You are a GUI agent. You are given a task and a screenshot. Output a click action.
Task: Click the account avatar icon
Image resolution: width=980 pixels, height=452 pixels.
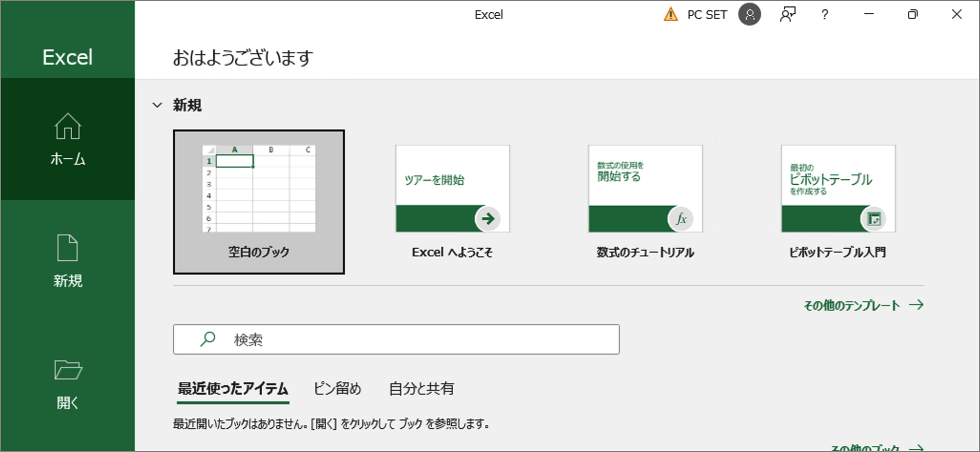click(x=750, y=14)
